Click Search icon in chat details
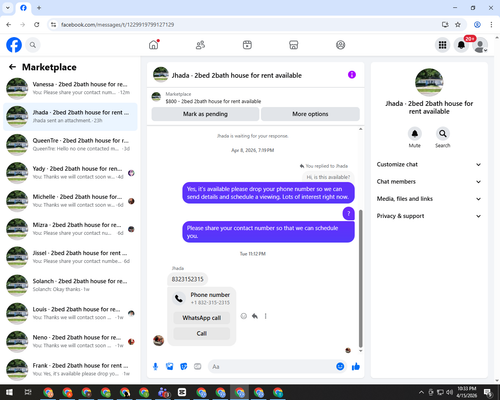Screen dimensions: 500x400 (443, 134)
